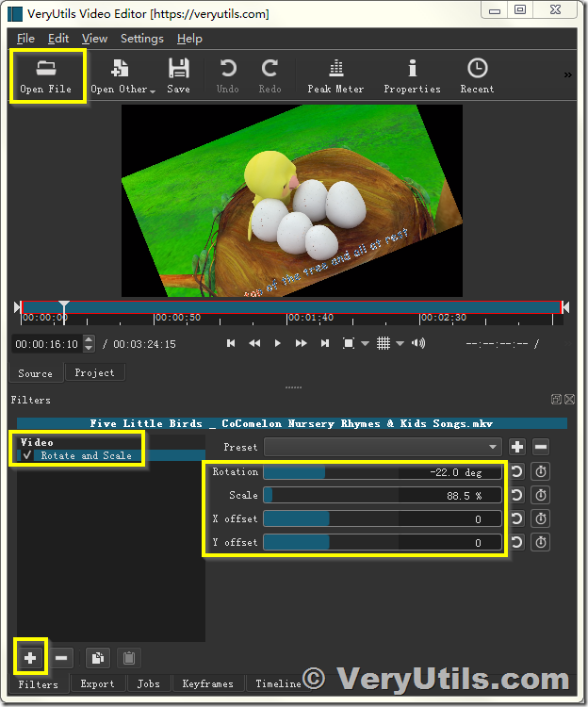Click the video preview frame

(x=292, y=201)
